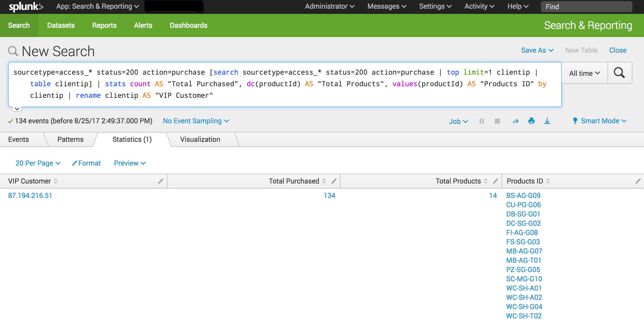Open App: Search & Reporting dropdown
Image resolution: width=644 pixels, height=323 pixels.
click(98, 6)
